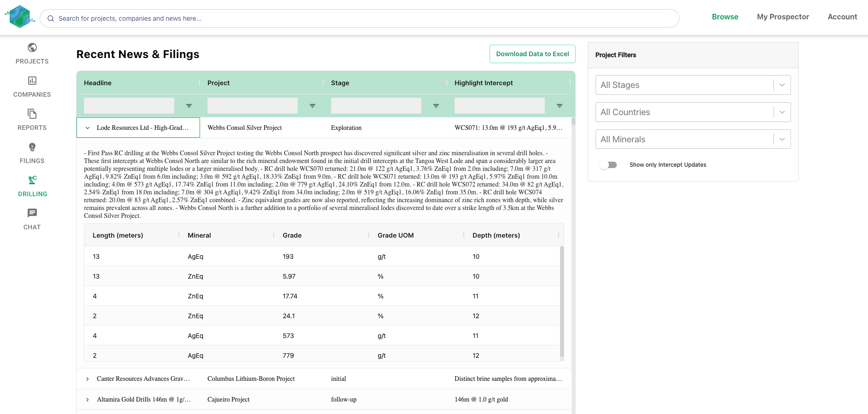Click the Headline filter text box

click(129, 106)
